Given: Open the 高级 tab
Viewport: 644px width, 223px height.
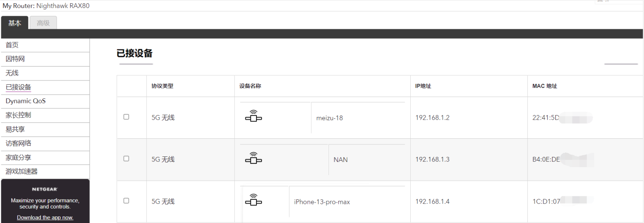Looking at the screenshot, I should click(x=43, y=23).
